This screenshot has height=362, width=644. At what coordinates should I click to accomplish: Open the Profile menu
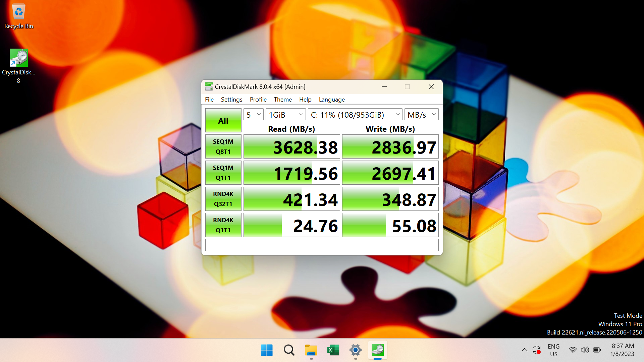coord(258,100)
